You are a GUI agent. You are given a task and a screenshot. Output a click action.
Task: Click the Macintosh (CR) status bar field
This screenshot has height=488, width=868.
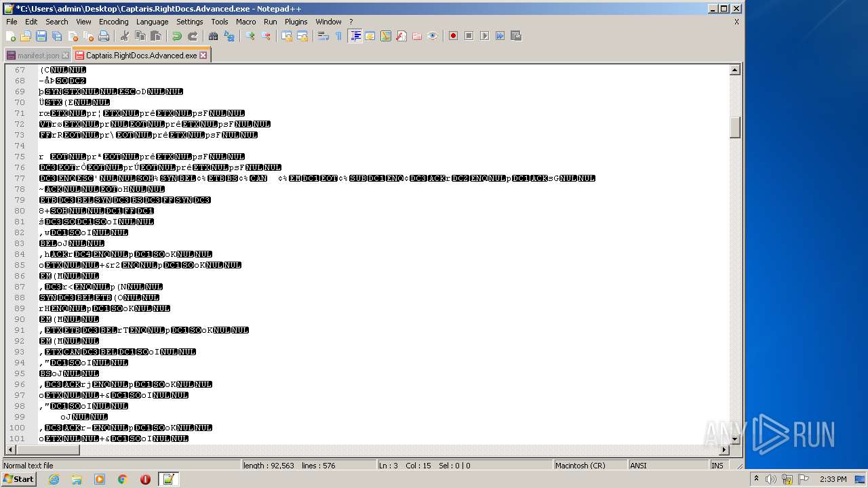pos(589,466)
